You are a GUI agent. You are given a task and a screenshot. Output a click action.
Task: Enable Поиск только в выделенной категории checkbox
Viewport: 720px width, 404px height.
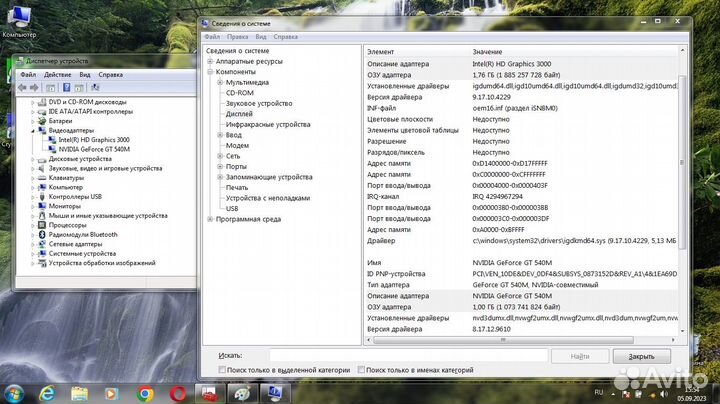click(222, 370)
